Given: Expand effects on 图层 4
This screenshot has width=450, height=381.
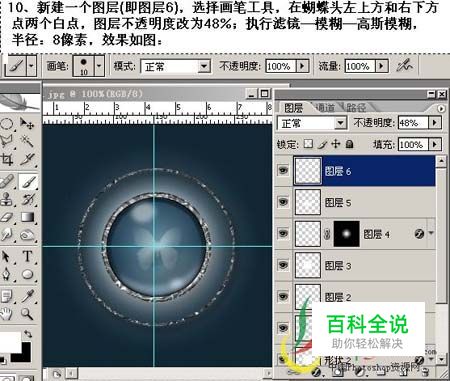Looking at the screenshot, I should click(x=431, y=233).
